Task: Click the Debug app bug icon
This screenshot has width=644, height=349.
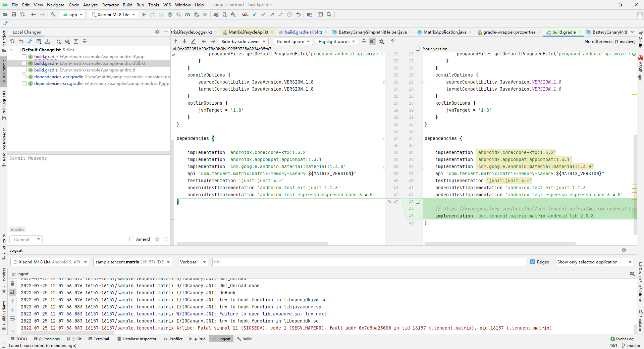Action: coord(170,14)
